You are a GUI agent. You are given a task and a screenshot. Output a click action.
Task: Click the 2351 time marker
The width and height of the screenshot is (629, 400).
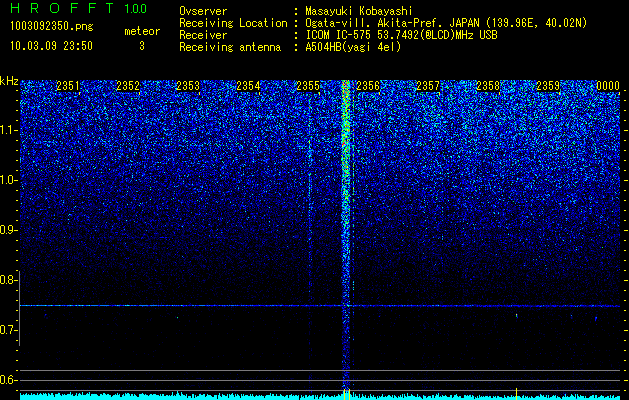tap(68, 86)
